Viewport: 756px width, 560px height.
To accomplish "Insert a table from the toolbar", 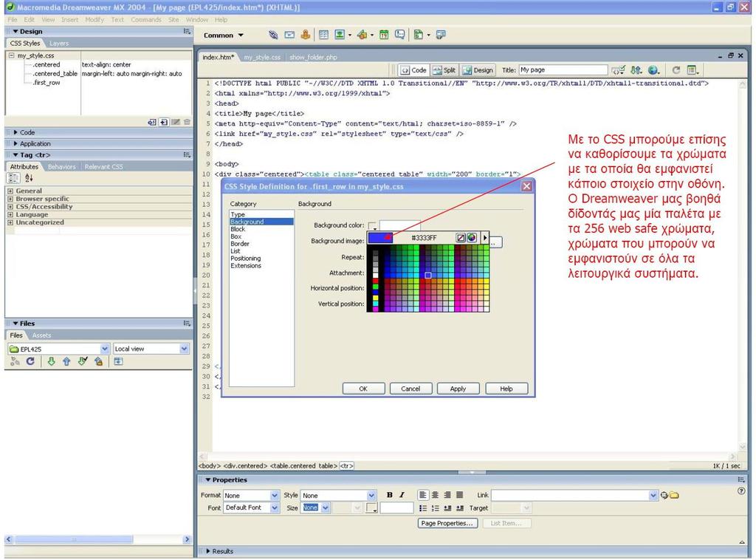I will coord(323,35).
